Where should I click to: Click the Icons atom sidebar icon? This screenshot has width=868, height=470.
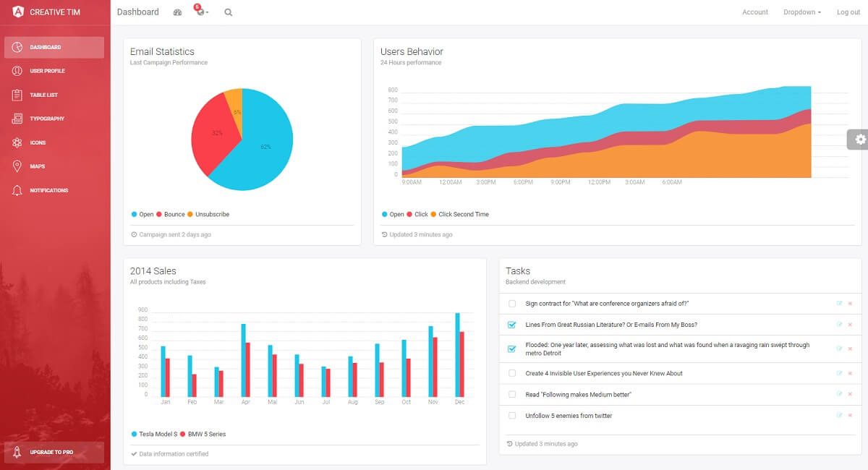(x=17, y=142)
